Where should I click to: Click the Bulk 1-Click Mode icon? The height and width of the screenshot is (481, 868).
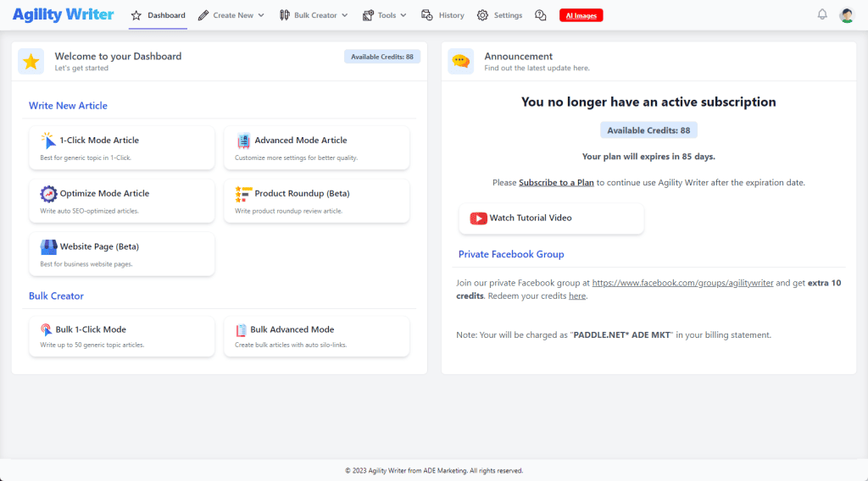[x=46, y=330]
